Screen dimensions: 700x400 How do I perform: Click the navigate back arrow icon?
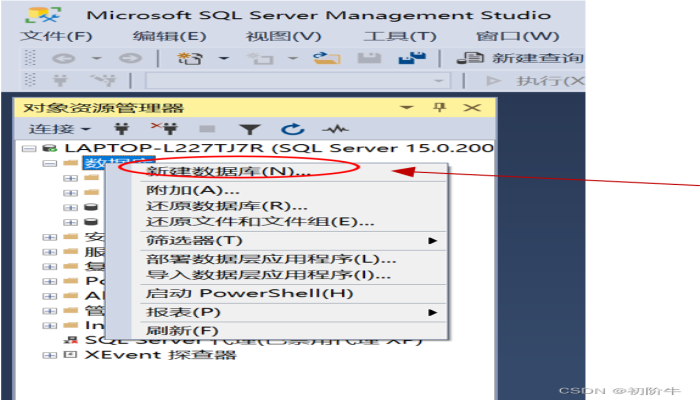(63, 58)
